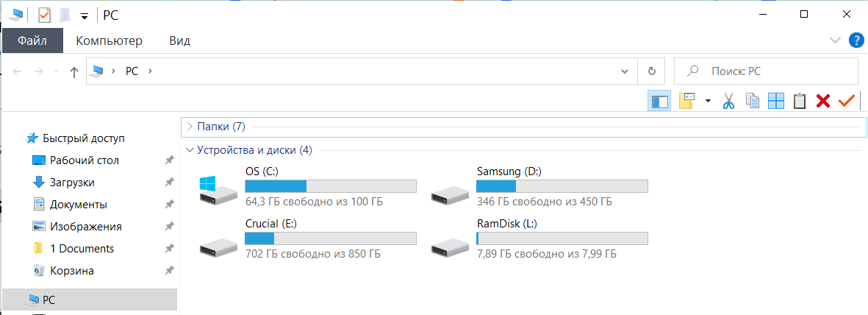868x315 pixels.
Task: Click the red X Delete icon
Action: (823, 101)
